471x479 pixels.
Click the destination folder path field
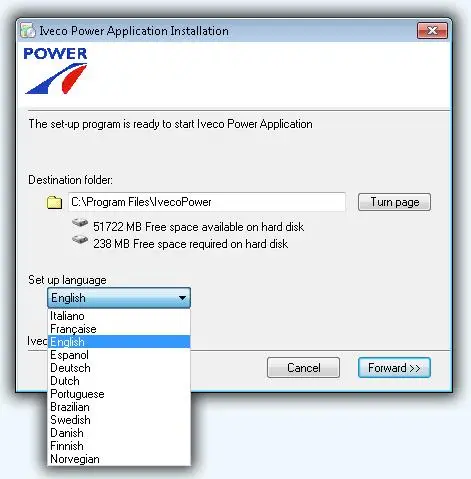point(207,202)
